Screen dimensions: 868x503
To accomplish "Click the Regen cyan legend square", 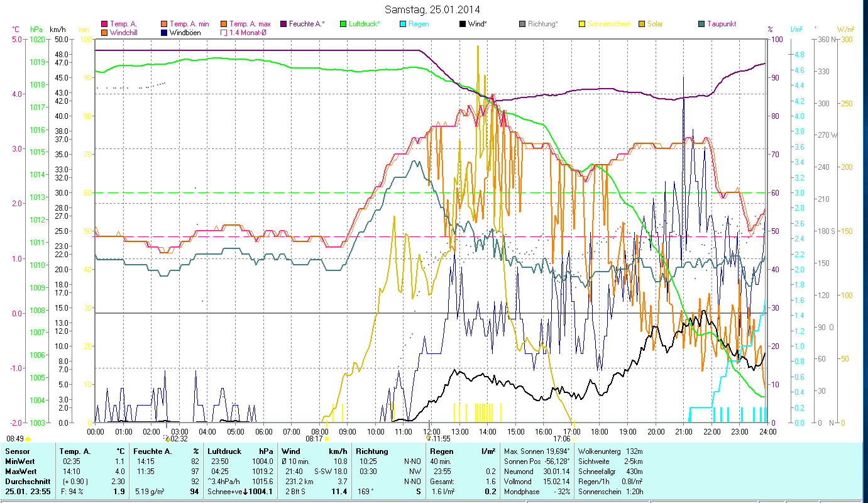I will (x=403, y=24).
